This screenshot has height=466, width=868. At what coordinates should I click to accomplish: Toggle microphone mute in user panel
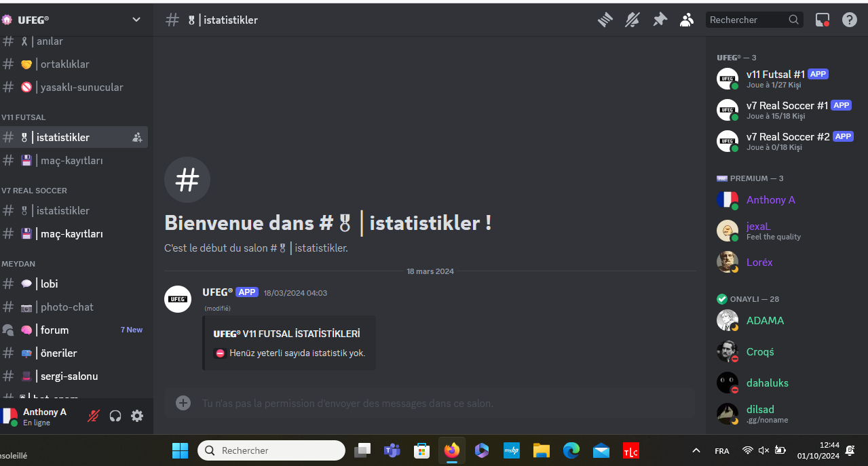coord(94,416)
